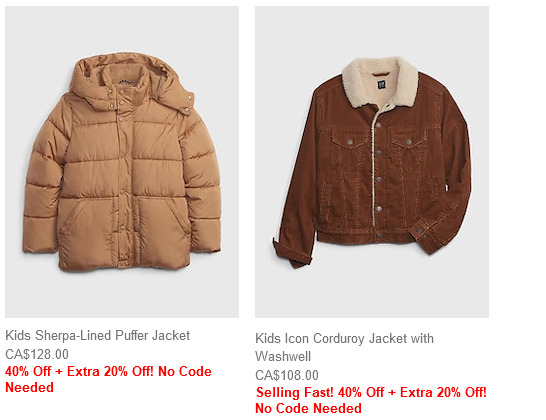Screen dimensions: 546x420
Task: Open the brown corduroy jacket product image
Action: pyautogui.click(x=372, y=162)
